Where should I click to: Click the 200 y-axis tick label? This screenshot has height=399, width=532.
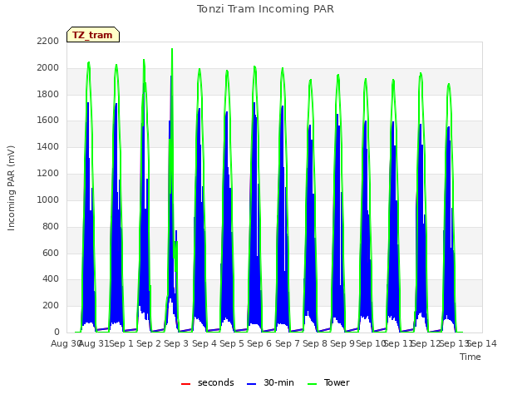51,306
